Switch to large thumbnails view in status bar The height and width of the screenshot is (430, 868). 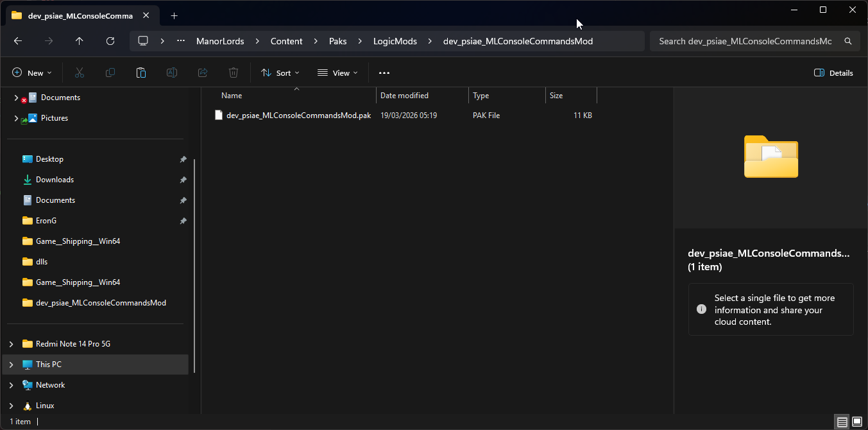coord(857,422)
